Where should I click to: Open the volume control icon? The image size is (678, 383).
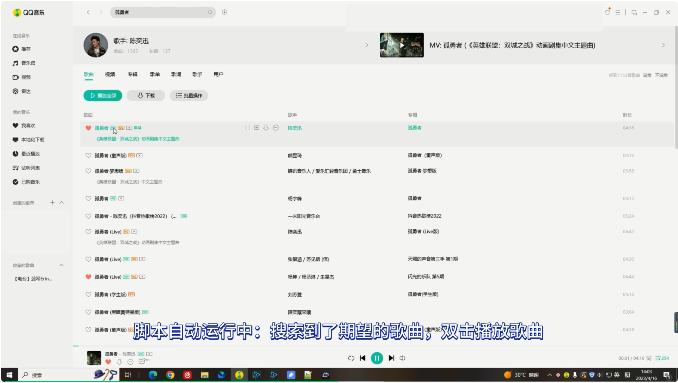(x=403, y=358)
